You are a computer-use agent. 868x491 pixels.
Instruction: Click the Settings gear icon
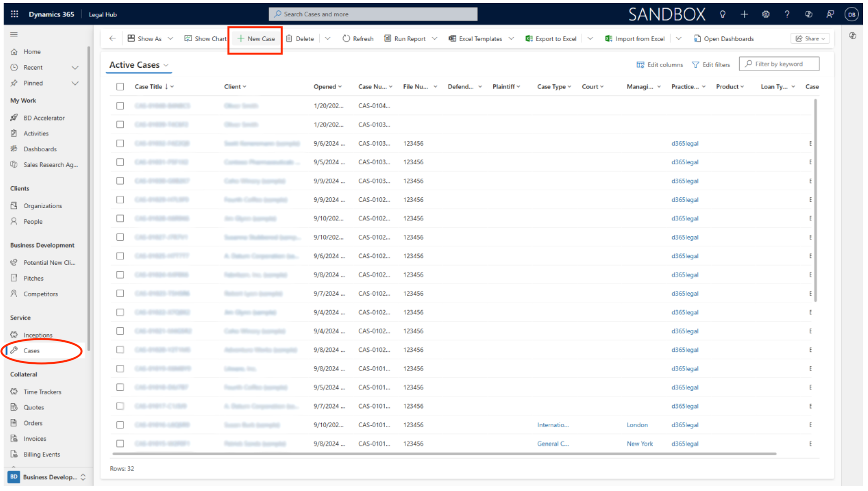[x=766, y=14]
